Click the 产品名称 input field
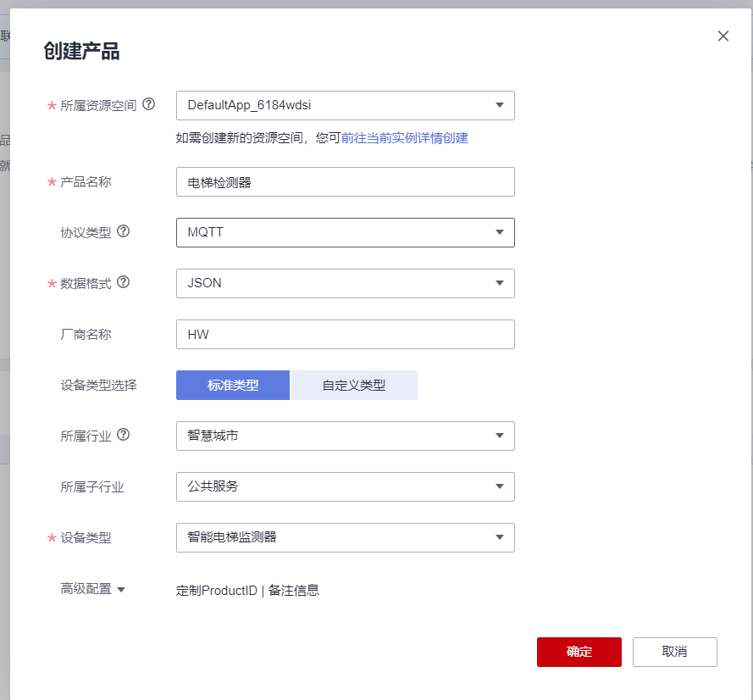This screenshot has height=700, width=753. click(345, 181)
